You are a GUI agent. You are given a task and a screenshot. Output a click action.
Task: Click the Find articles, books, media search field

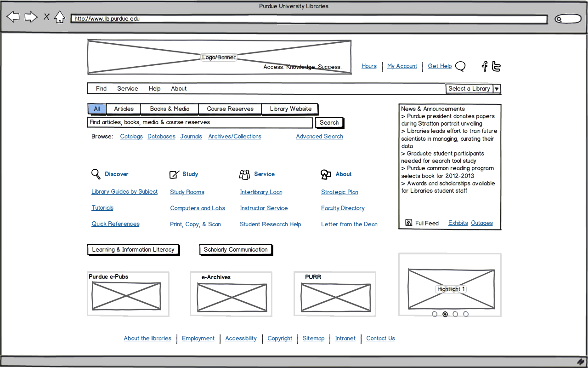pos(200,123)
